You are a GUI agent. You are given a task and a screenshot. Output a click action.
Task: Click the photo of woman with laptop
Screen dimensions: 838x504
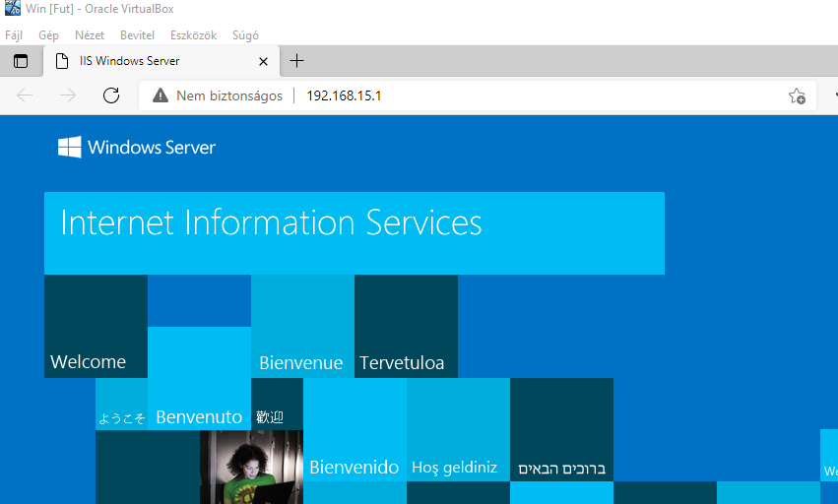click(251, 468)
